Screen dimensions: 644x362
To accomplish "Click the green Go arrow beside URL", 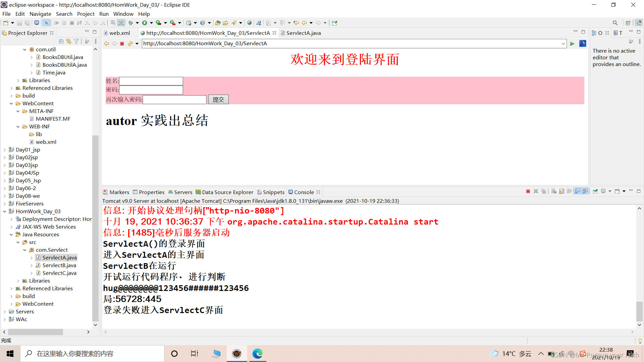I will 572,44.
